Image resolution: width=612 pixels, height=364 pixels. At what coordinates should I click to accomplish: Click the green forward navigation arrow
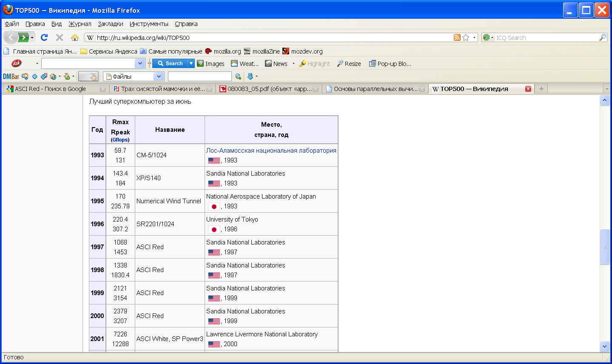23,37
